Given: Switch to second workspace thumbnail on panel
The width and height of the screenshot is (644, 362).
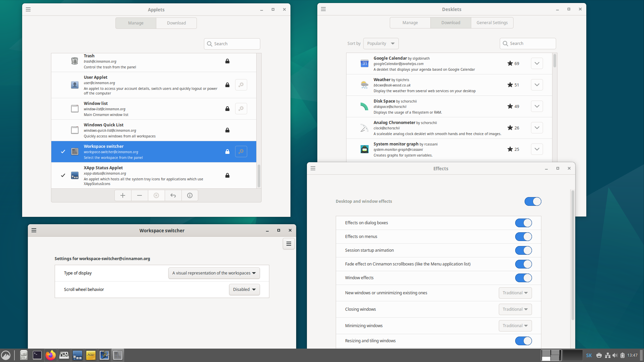Looking at the screenshot, I should 572,355.
